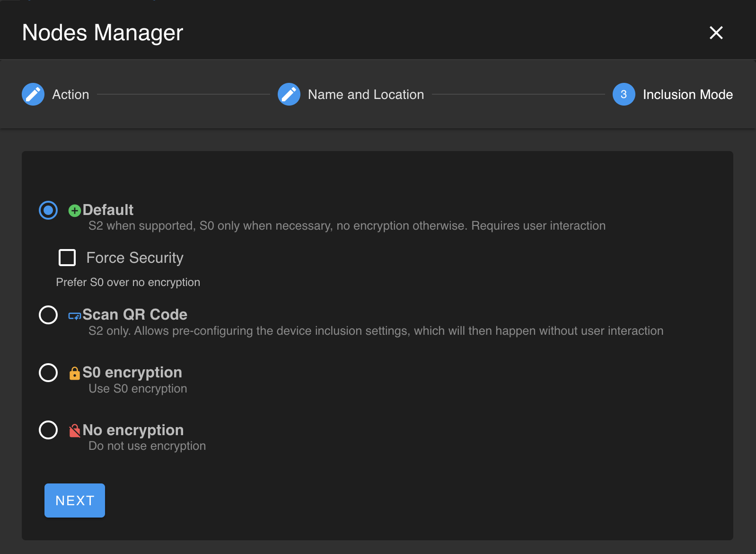Click the NEXT button
756x554 pixels.
75,500
